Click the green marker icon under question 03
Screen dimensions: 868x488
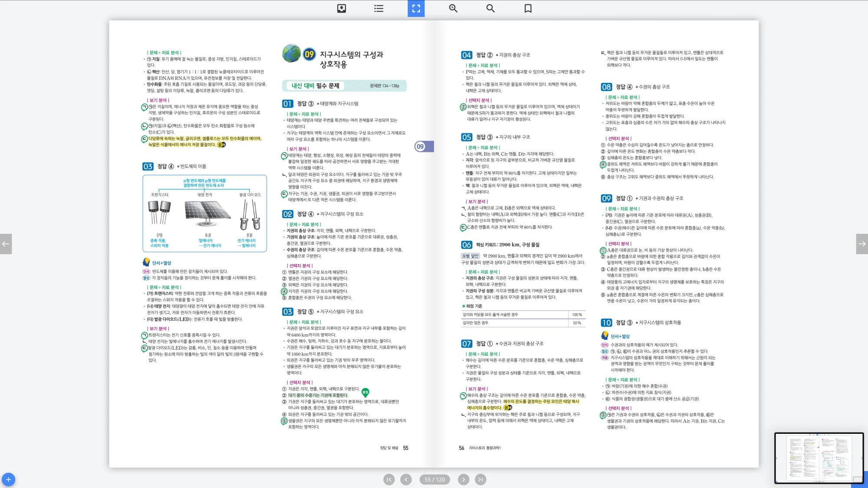pos(365,392)
